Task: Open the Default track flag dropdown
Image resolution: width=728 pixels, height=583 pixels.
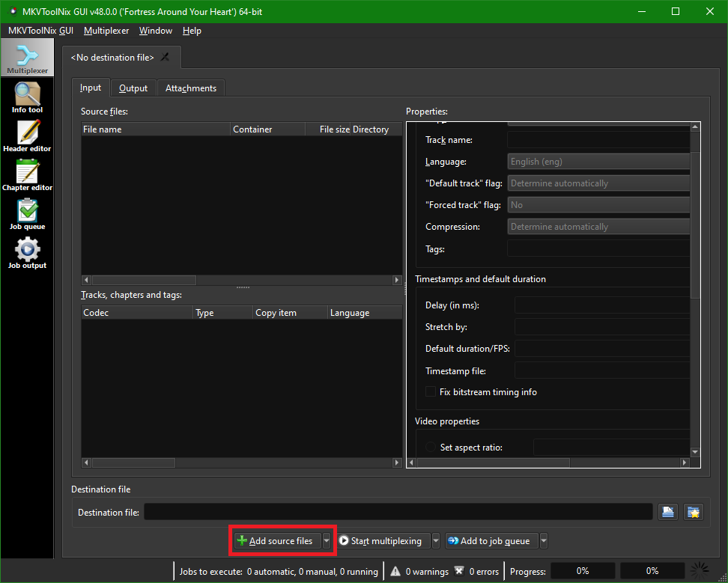Action: click(598, 183)
